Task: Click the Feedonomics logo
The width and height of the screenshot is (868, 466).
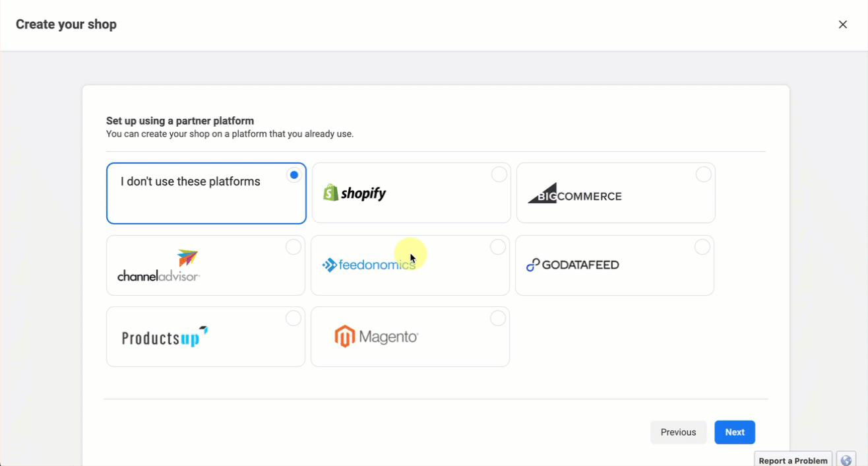Action: coord(368,265)
